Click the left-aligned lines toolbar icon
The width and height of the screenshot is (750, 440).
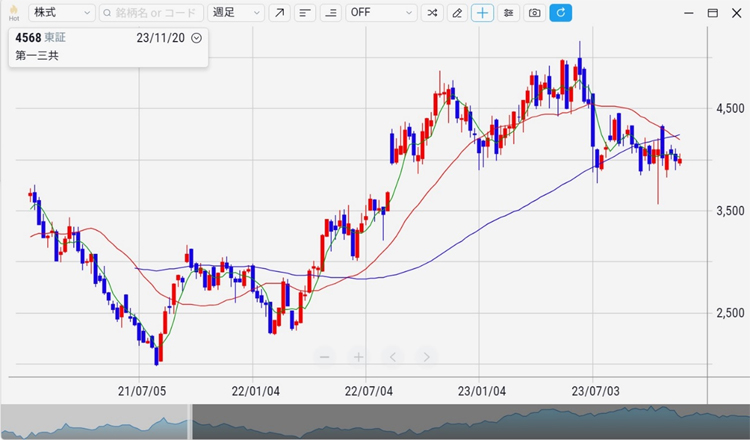coord(305,13)
